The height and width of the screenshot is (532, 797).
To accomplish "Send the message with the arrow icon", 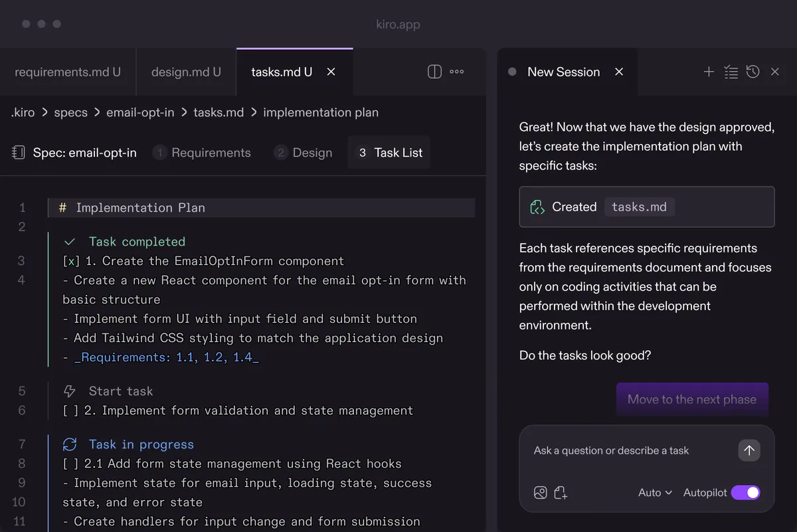I will pyautogui.click(x=749, y=450).
